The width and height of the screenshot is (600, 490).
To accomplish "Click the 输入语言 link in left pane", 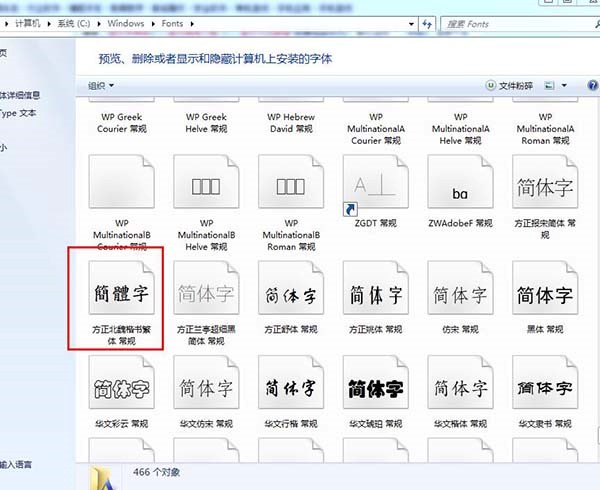I will click(15, 464).
